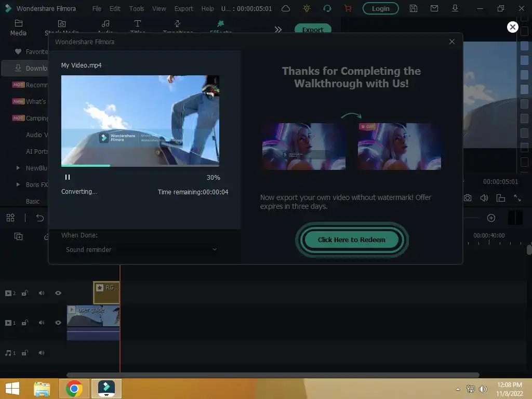Screen dimensions: 532x399
Task: Toggle lock on video track 1
Action: coord(25,323)
